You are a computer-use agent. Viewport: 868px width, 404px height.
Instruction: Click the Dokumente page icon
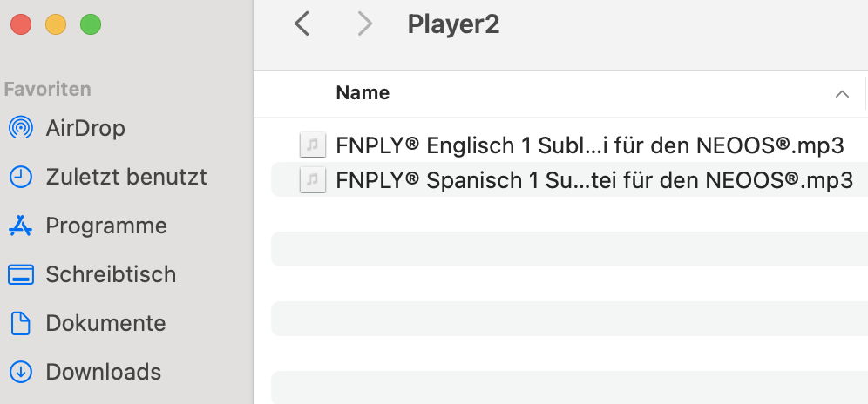pos(21,323)
